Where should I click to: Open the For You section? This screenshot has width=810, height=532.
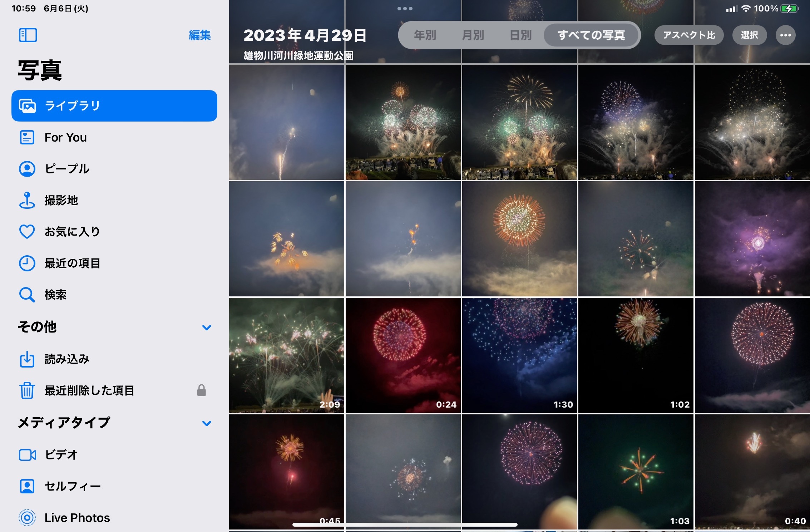coord(65,138)
